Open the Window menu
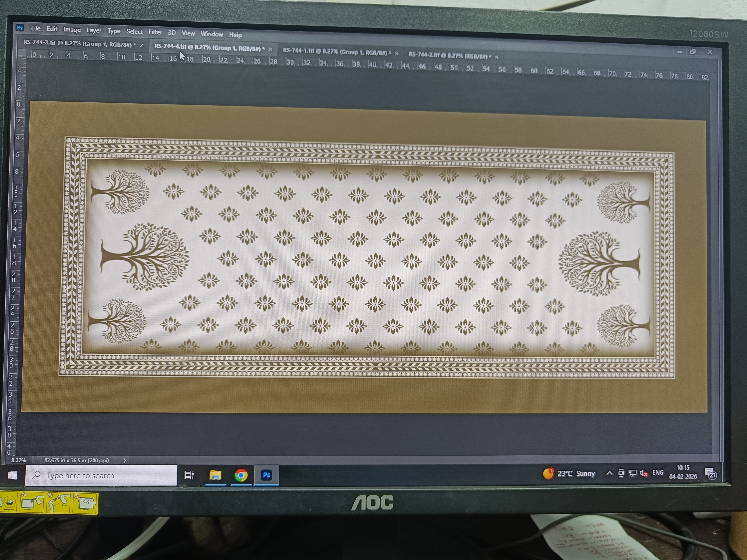 tap(211, 34)
